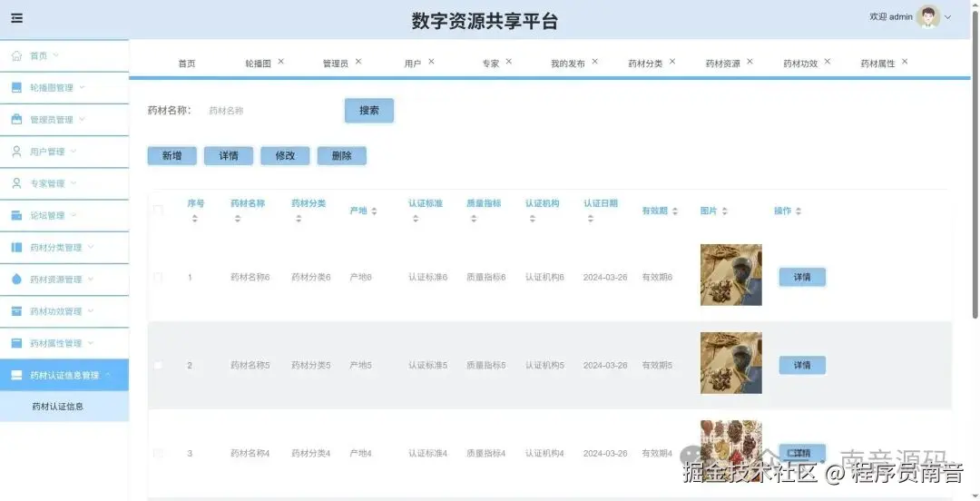Close the 轮播图 tab

pos(280,62)
